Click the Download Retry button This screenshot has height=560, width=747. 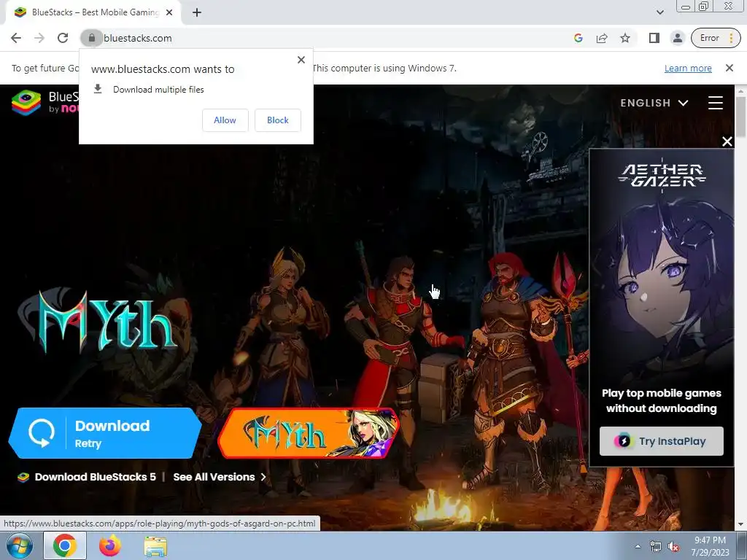(105, 433)
